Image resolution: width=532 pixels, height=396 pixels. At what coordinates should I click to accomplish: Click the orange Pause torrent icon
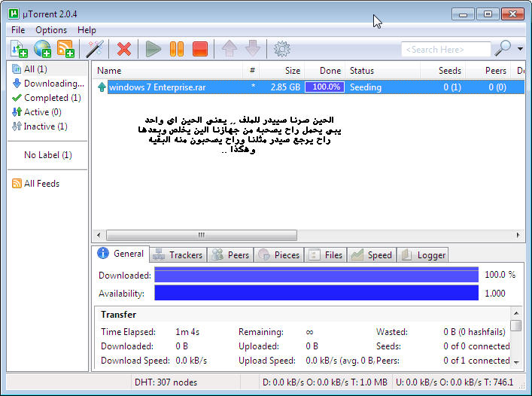coord(177,49)
